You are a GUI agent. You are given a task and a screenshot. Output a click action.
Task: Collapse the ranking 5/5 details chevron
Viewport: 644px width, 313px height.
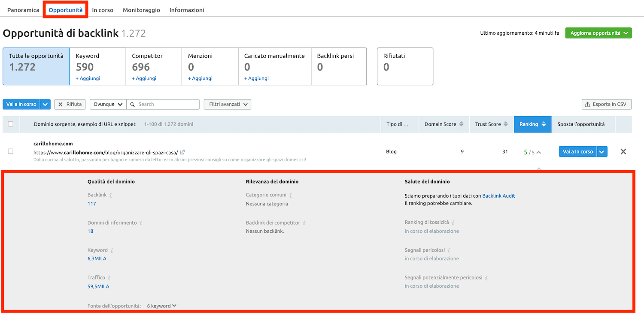(539, 152)
